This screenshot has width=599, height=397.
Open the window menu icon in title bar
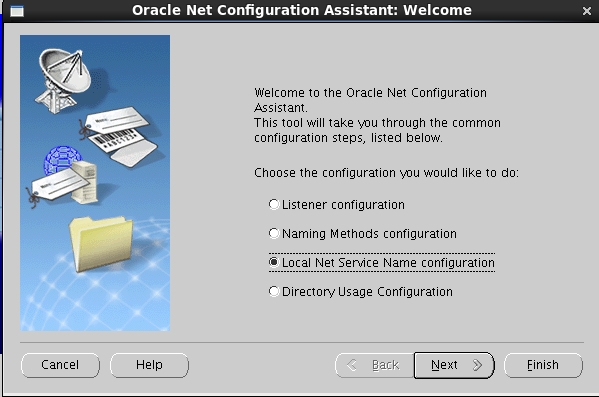[17, 11]
